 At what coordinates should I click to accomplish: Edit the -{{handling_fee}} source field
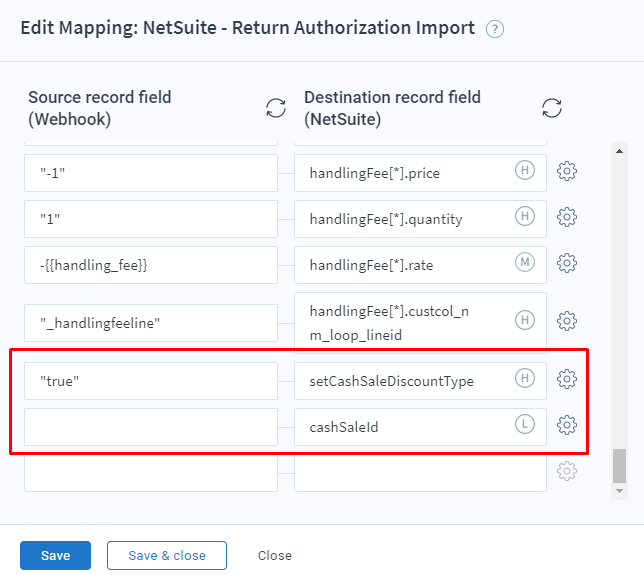coord(151,265)
